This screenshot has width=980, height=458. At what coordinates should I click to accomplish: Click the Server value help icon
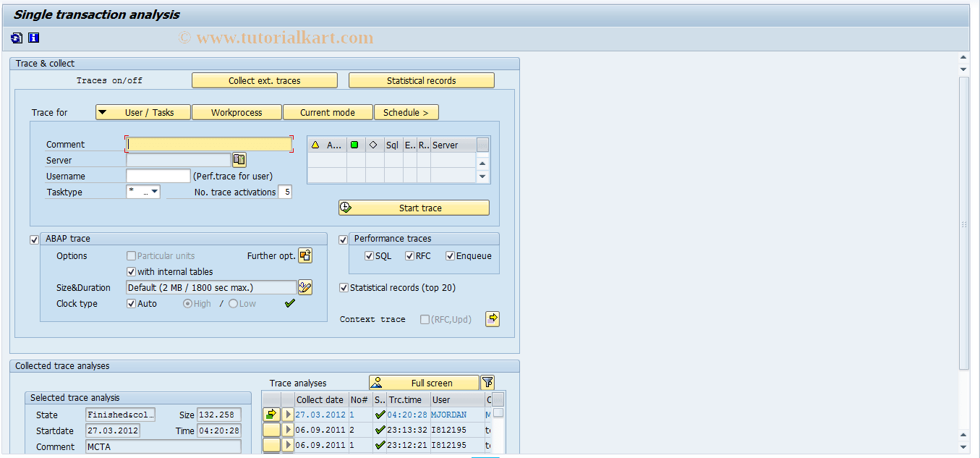coord(239,159)
